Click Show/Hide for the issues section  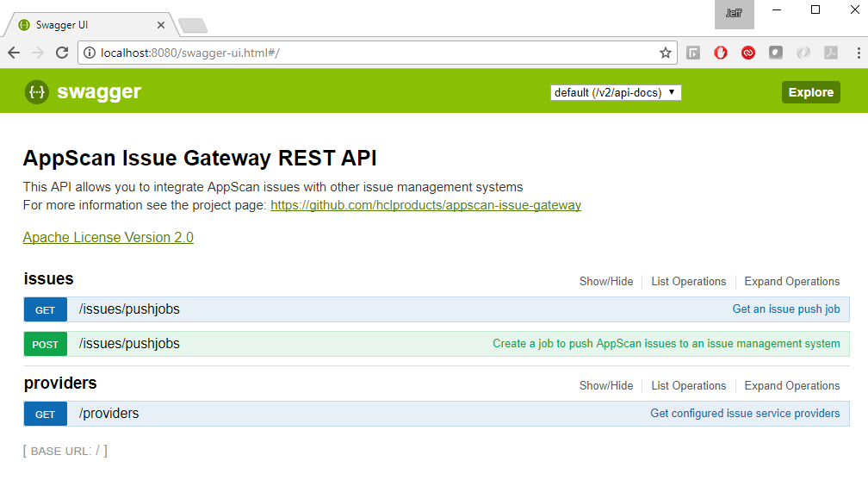pyautogui.click(x=606, y=281)
